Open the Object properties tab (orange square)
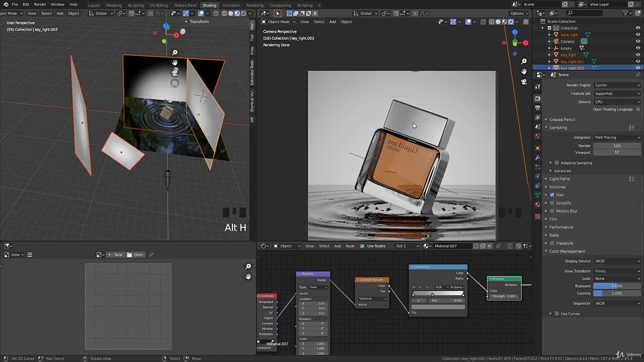 (537, 148)
